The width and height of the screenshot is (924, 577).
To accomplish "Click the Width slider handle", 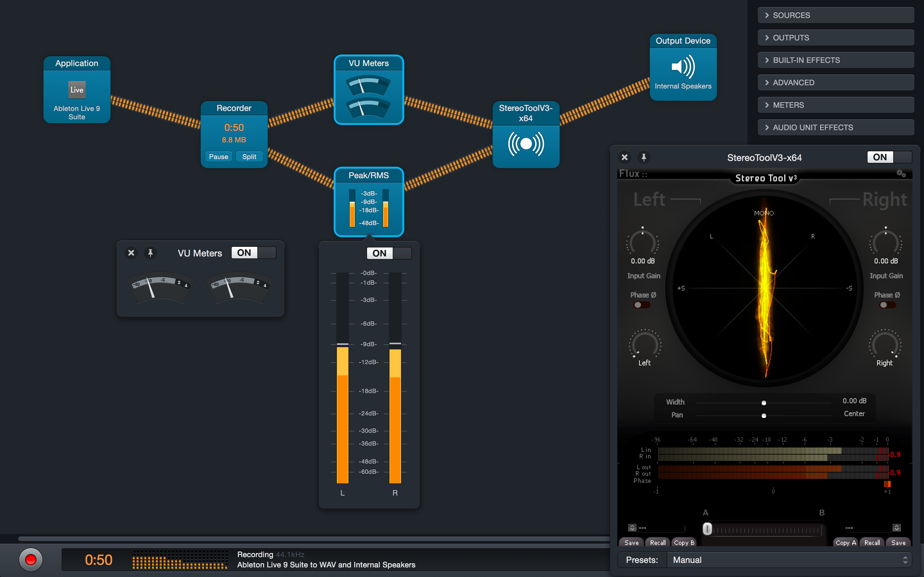I will [x=764, y=403].
